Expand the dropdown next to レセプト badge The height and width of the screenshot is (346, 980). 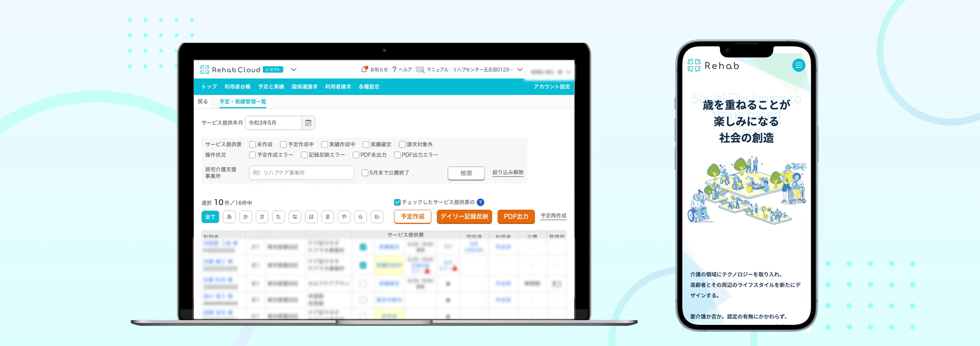click(294, 70)
